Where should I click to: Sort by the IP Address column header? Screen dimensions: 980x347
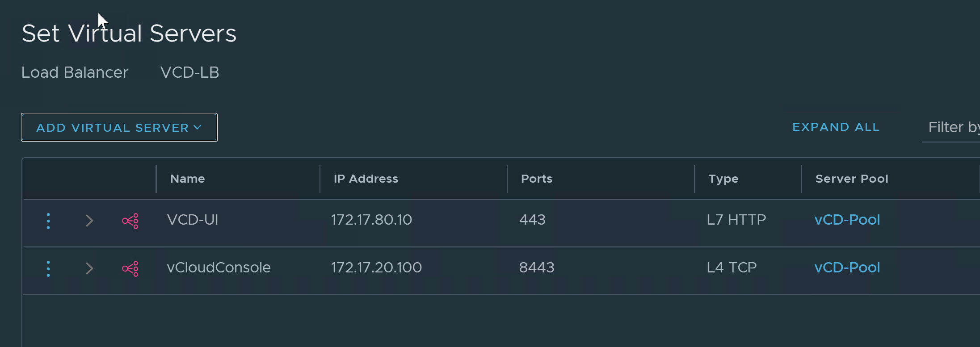tap(366, 179)
